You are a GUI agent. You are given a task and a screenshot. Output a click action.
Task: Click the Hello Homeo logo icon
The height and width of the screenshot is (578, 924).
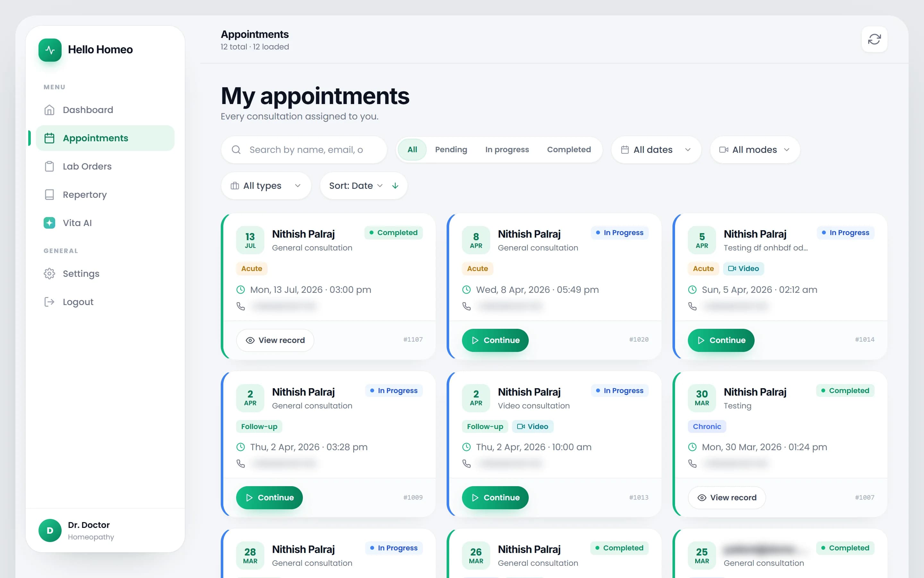(50, 50)
